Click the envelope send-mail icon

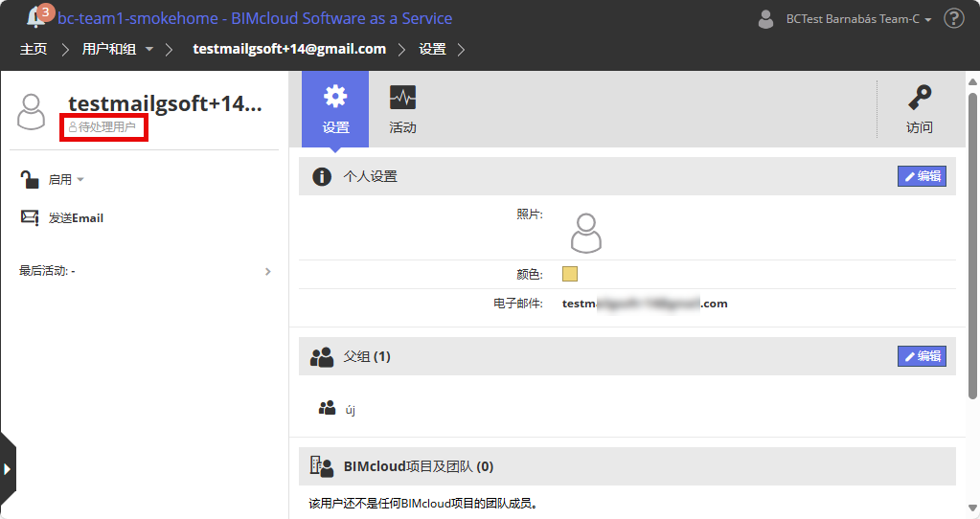[30, 217]
